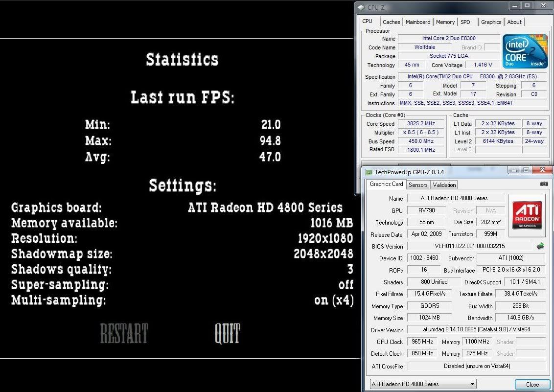The image size is (554, 392).
Task: Click the Device ID value 1002 - 9460
Action: tap(424, 258)
